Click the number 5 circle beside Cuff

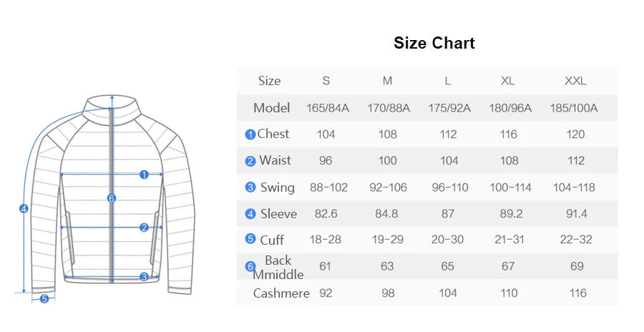point(250,240)
